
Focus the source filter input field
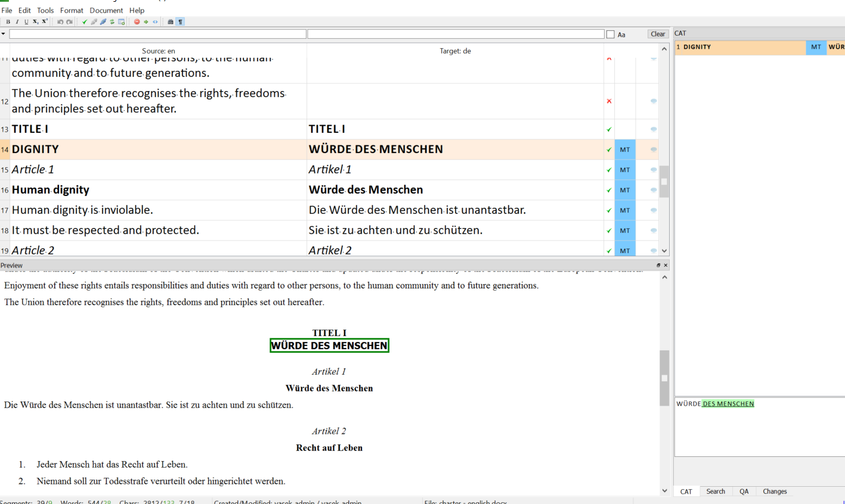158,35
